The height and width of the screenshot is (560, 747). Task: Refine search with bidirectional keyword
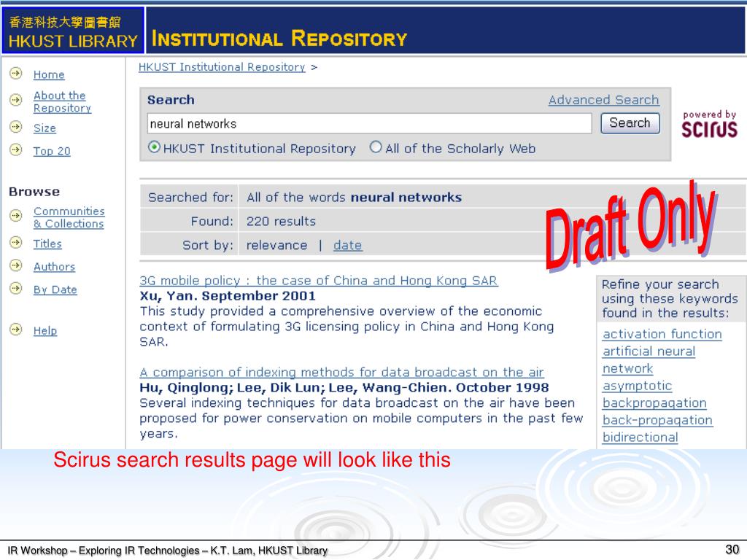640,437
